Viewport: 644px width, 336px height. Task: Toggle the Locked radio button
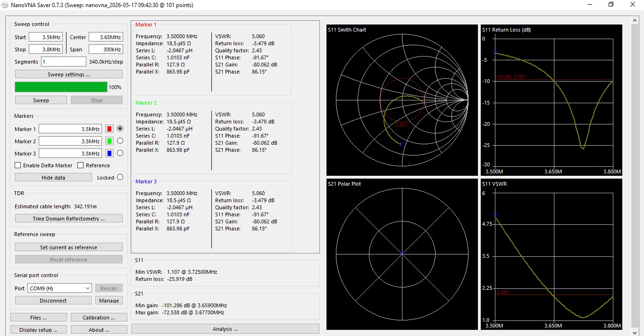[x=120, y=178]
